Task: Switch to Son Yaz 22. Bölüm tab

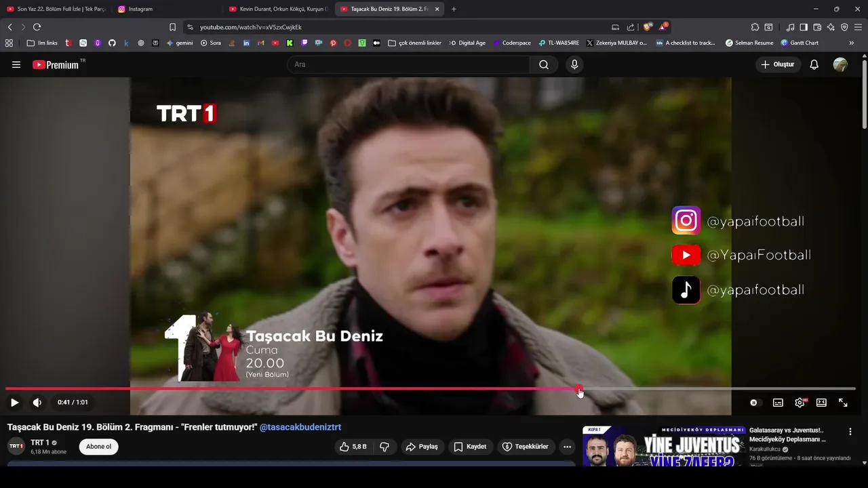Action: pos(56,9)
